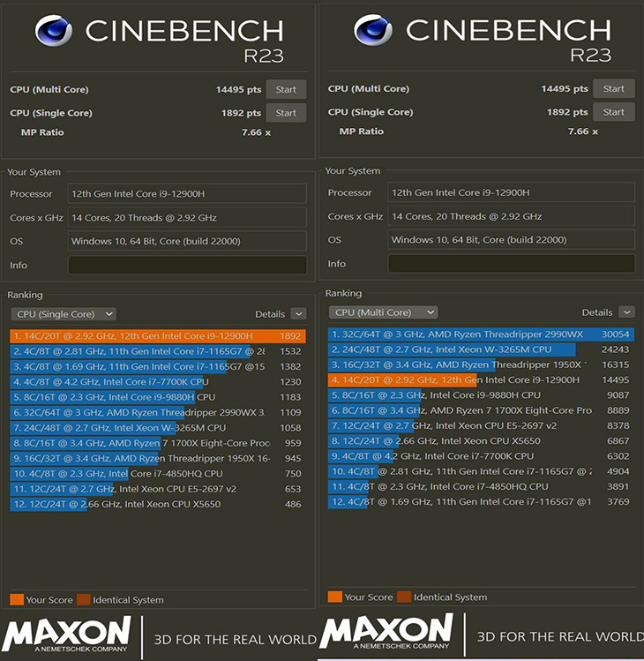Select the i9-9880H row scoring 9087
Screen dimensions: 644x661
pyautogui.click(x=481, y=395)
